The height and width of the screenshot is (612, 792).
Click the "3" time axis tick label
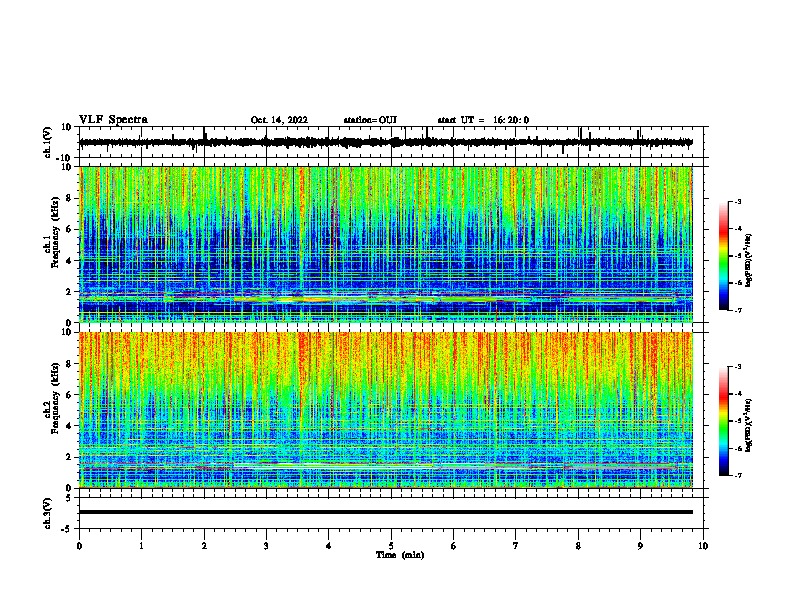pos(266,546)
